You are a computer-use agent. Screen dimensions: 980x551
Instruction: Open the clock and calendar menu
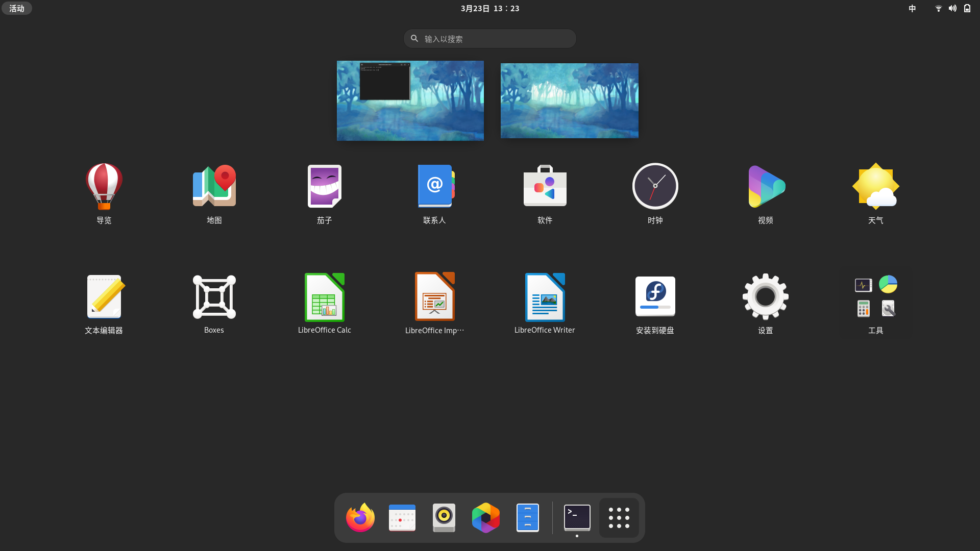[490, 8]
